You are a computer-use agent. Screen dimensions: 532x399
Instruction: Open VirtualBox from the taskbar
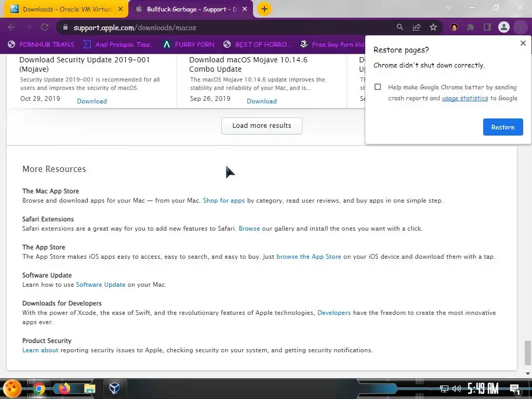114,388
